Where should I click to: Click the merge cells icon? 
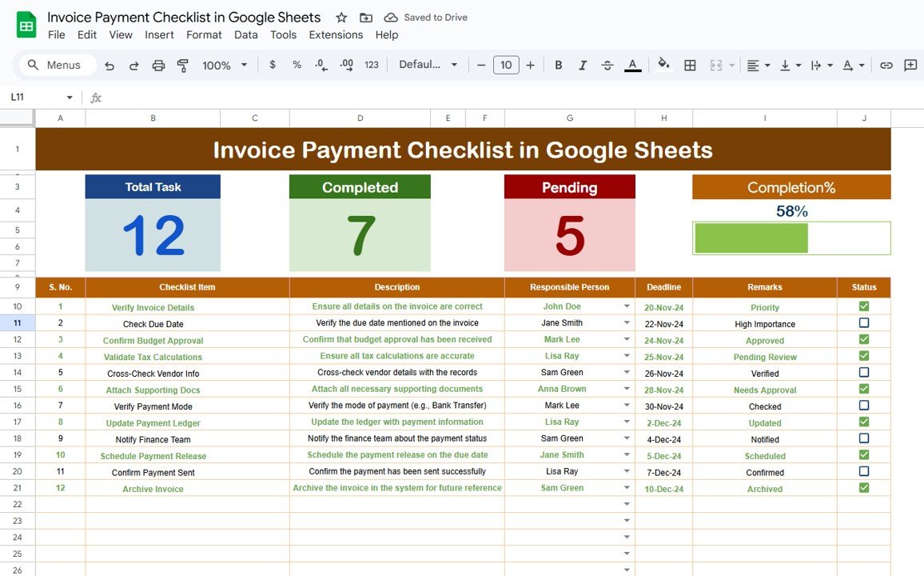pyautogui.click(x=716, y=66)
